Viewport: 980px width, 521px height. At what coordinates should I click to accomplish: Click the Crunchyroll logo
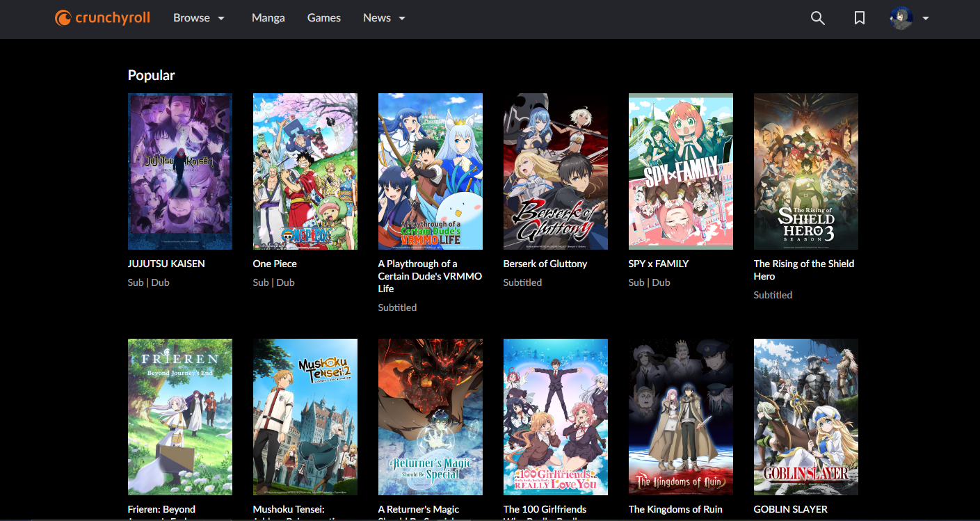[103, 18]
